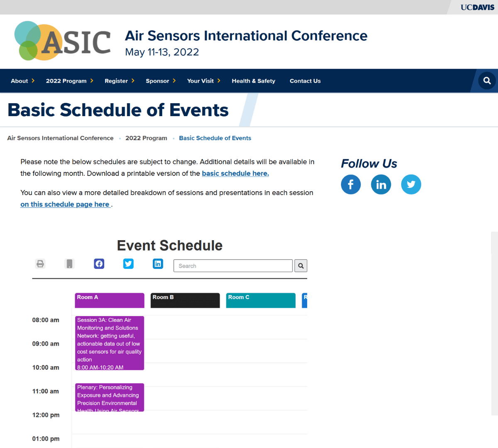Share schedule via Twitter square icon

(x=129, y=264)
